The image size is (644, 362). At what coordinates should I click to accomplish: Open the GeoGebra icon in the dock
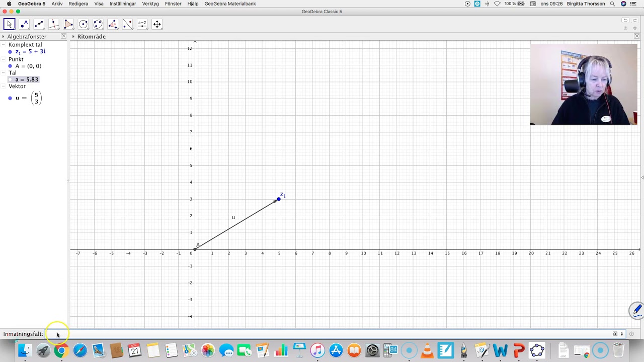pyautogui.click(x=537, y=350)
